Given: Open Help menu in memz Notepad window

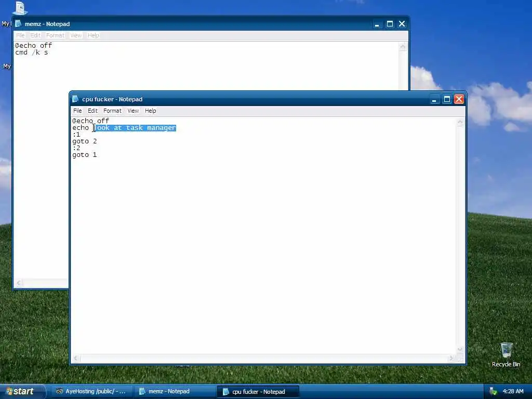Looking at the screenshot, I should 94,35.
